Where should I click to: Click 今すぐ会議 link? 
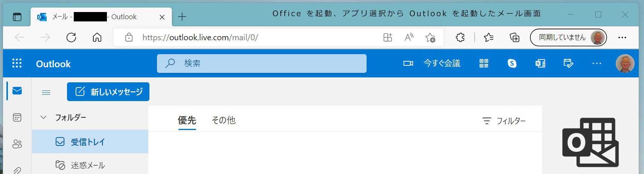(442, 64)
